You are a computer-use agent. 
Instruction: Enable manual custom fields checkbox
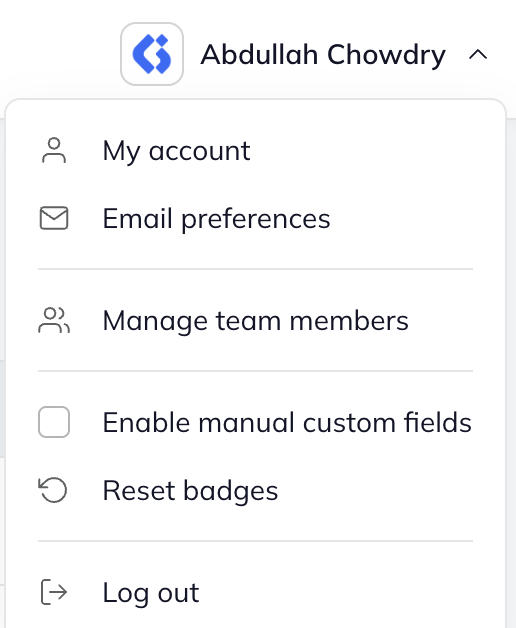[x=54, y=422]
